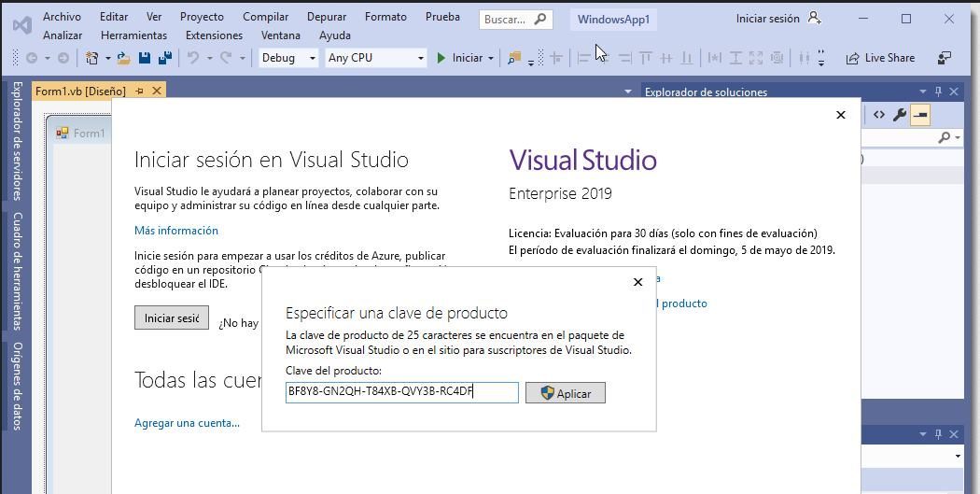Toggle auto-hide pin on lower right panel
Image resolution: width=980 pixels, height=494 pixels.
[x=938, y=434]
